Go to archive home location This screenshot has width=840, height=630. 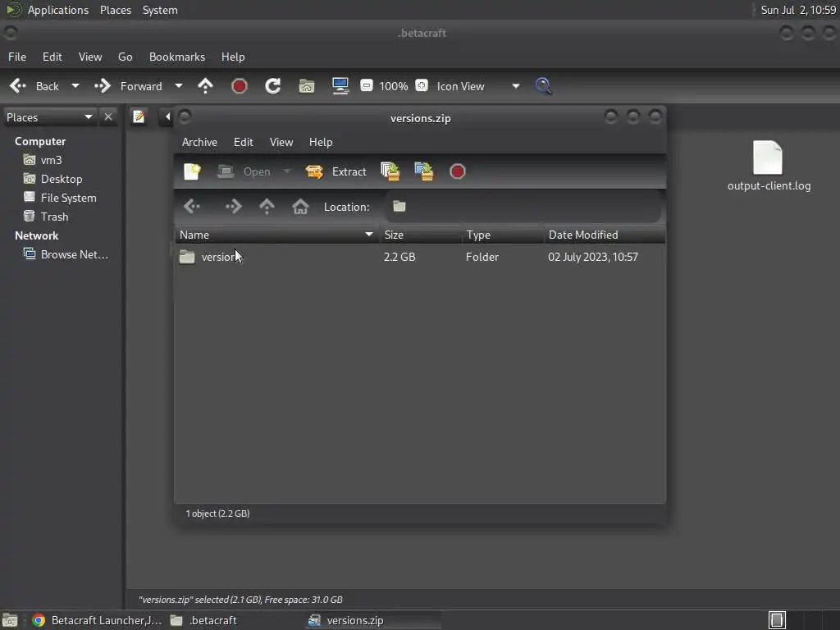click(x=300, y=206)
